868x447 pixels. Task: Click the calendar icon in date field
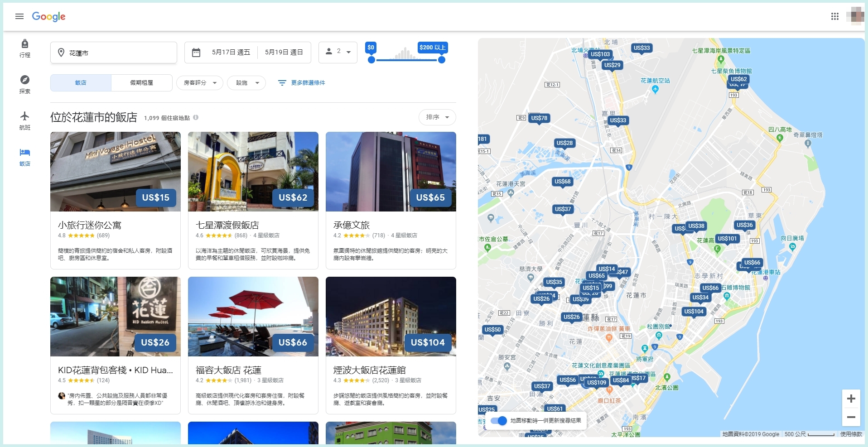click(196, 53)
